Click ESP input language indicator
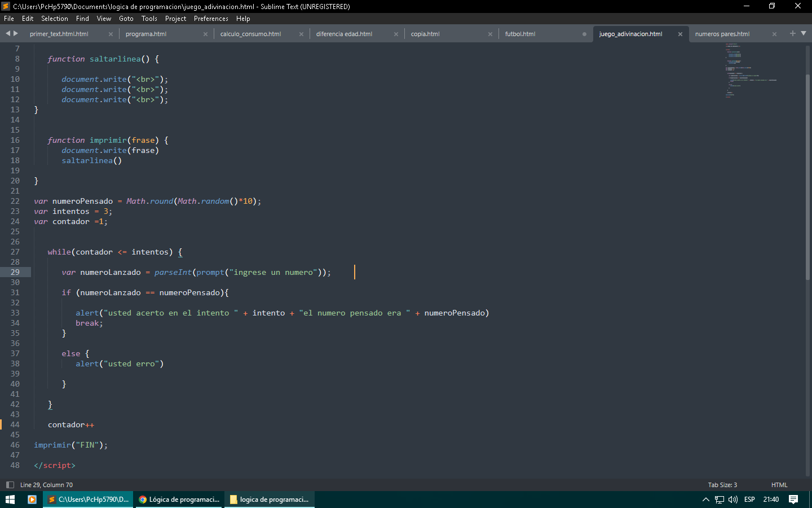Viewport: 812px width, 508px height. click(749, 500)
